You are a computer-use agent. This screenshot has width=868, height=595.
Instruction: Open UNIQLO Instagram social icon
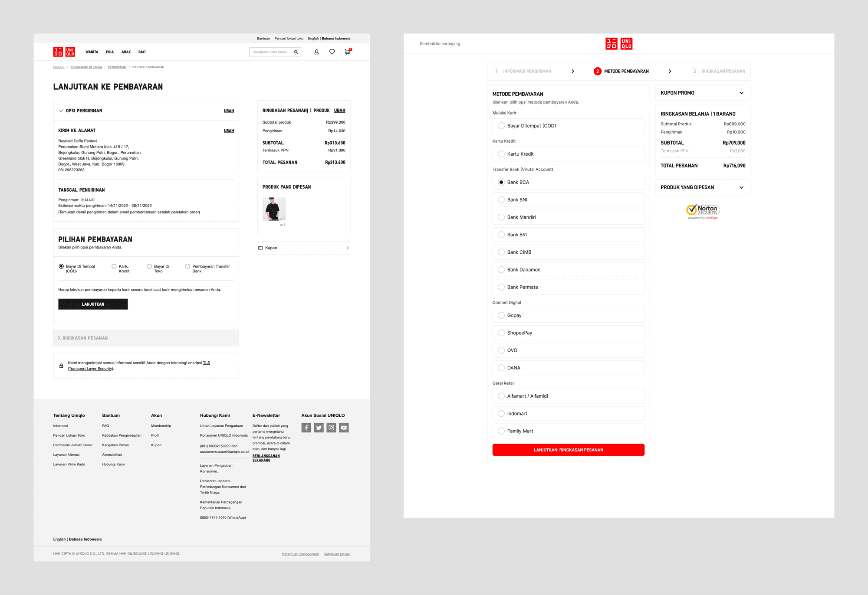(332, 428)
